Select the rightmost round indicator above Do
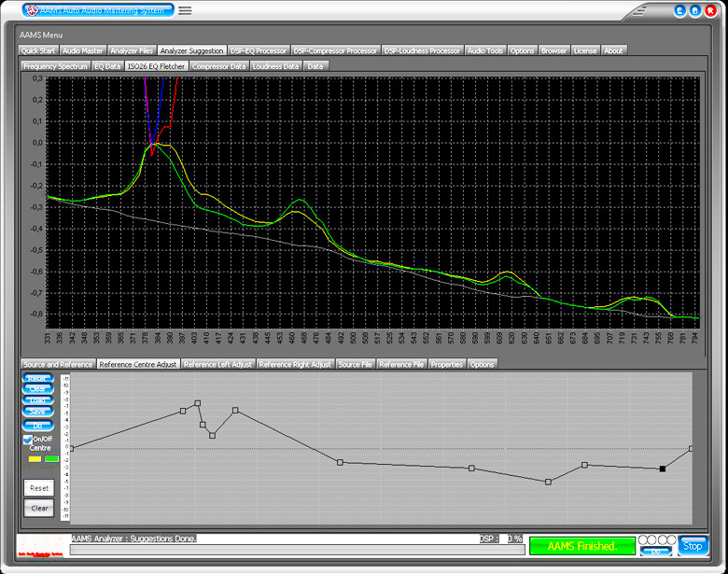This screenshot has width=728, height=574. coord(671,539)
